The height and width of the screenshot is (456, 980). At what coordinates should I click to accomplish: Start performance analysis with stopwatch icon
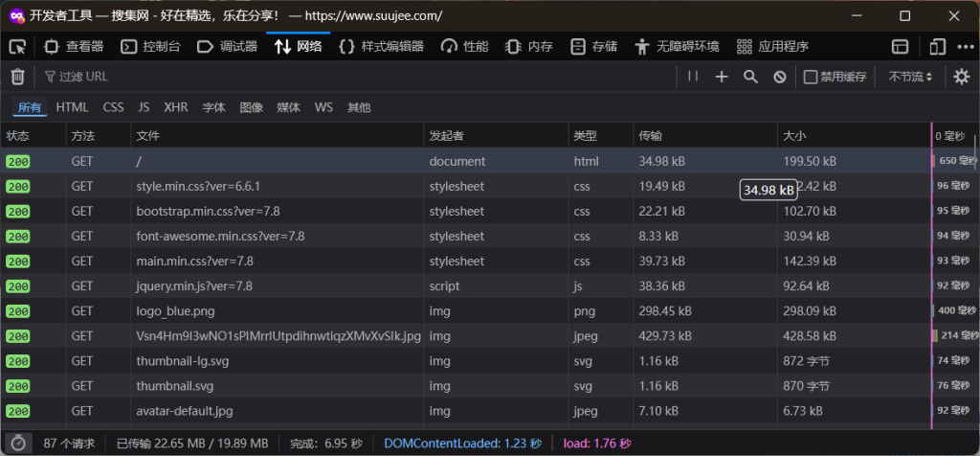[x=17, y=444]
